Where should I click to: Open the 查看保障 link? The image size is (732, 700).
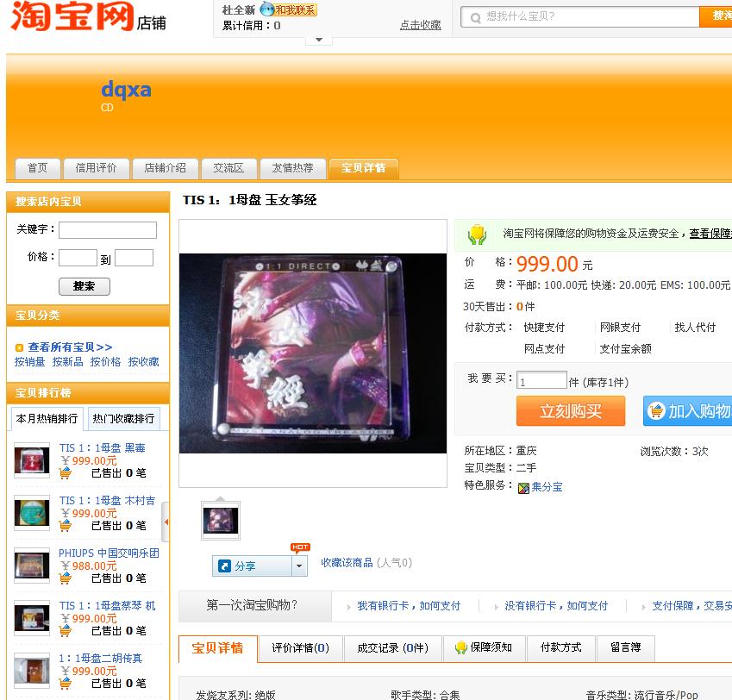[710, 234]
